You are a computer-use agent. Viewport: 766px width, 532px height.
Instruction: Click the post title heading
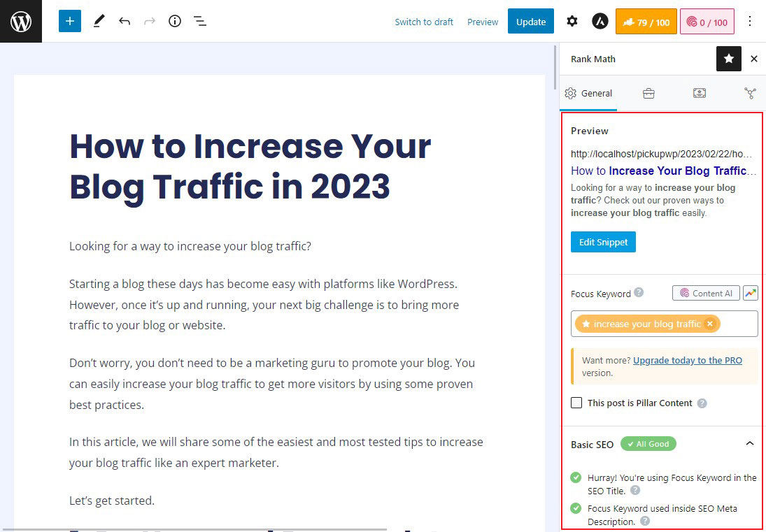tap(250, 166)
